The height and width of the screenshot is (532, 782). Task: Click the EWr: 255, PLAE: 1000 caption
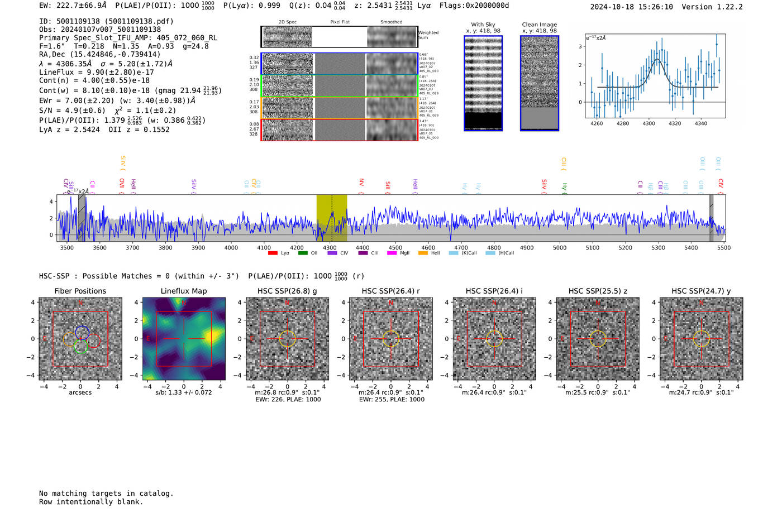(x=392, y=399)
